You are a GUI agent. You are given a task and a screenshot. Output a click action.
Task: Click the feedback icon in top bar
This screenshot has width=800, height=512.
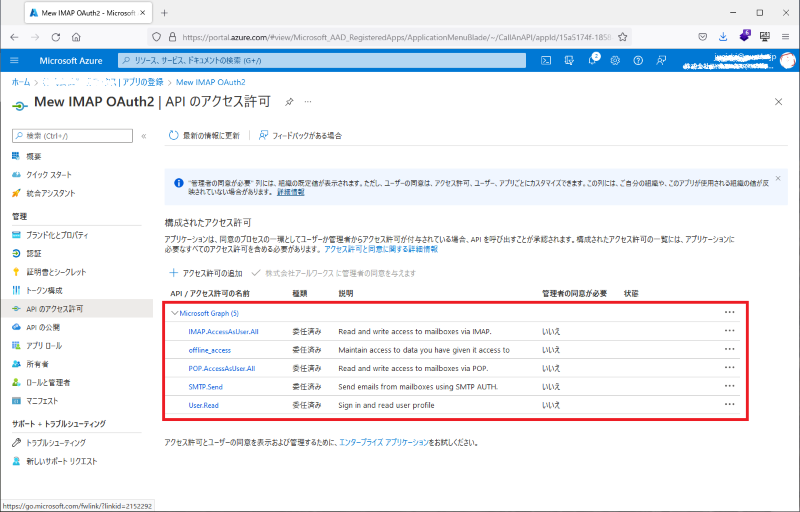tap(661, 60)
